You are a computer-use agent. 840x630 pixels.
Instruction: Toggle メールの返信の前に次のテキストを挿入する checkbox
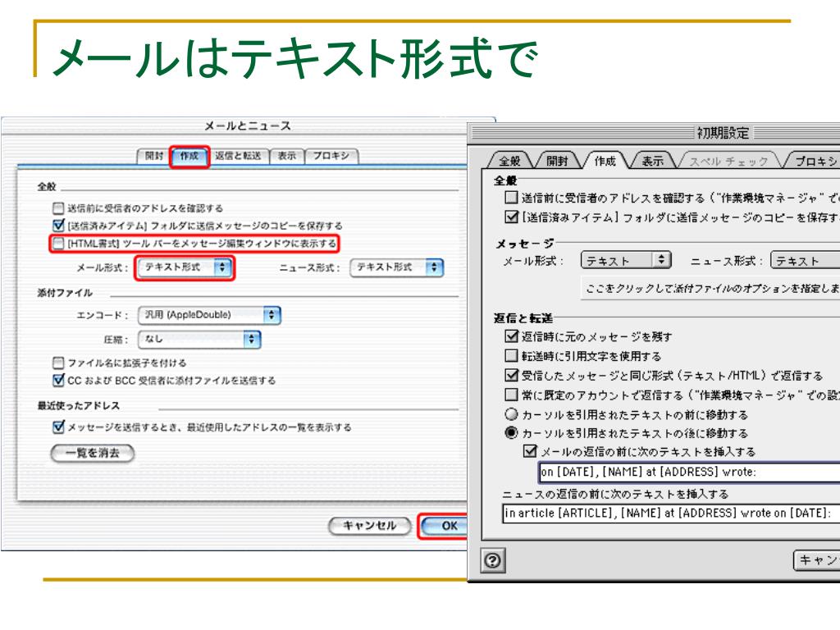[530, 451]
